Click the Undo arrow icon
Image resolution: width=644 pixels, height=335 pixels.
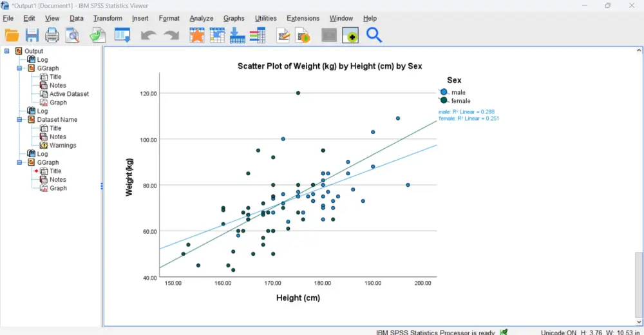tap(148, 35)
